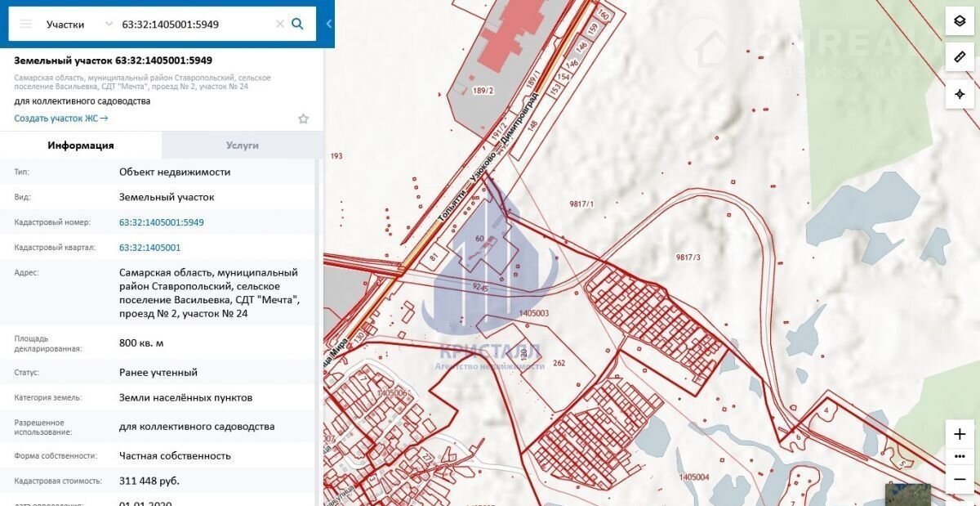Viewport: 980px width, 506px height.
Task: Switch to the Информация tab
Action: 81,146
